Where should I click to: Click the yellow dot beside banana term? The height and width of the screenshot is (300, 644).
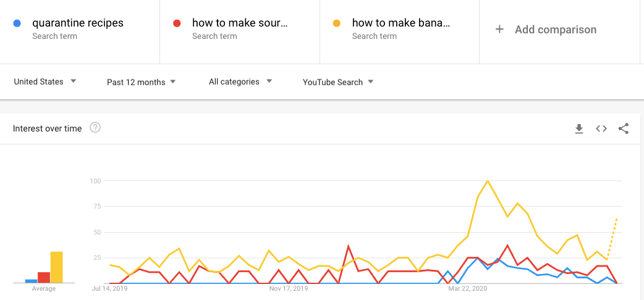tap(337, 23)
